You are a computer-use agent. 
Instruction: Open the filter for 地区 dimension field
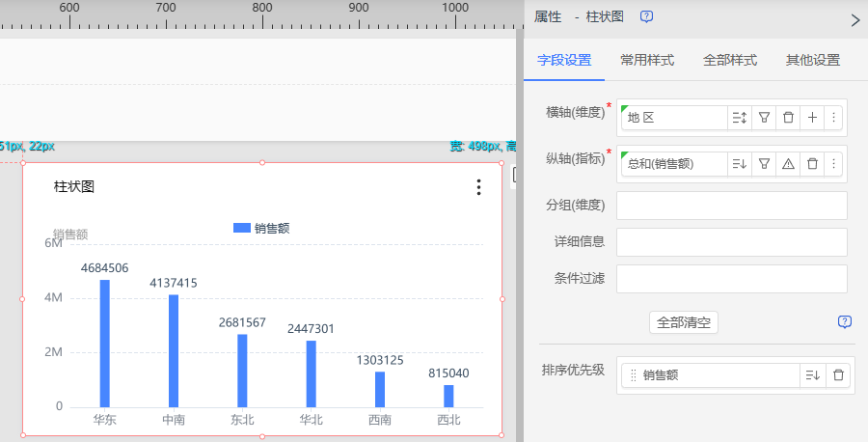[x=764, y=118]
